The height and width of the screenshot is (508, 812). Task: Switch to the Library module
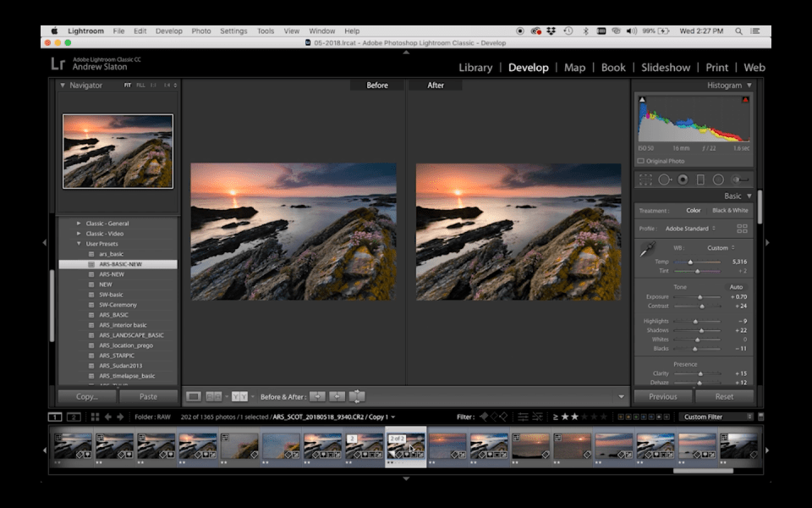(x=475, y=68)
